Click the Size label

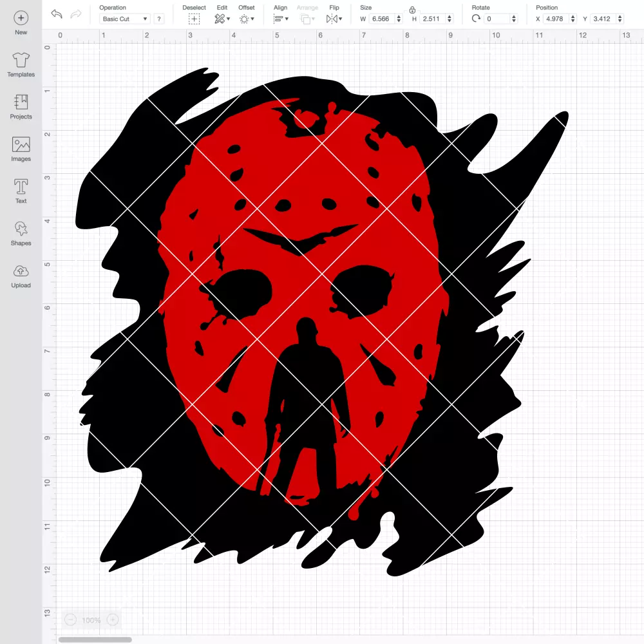(366, 7)
